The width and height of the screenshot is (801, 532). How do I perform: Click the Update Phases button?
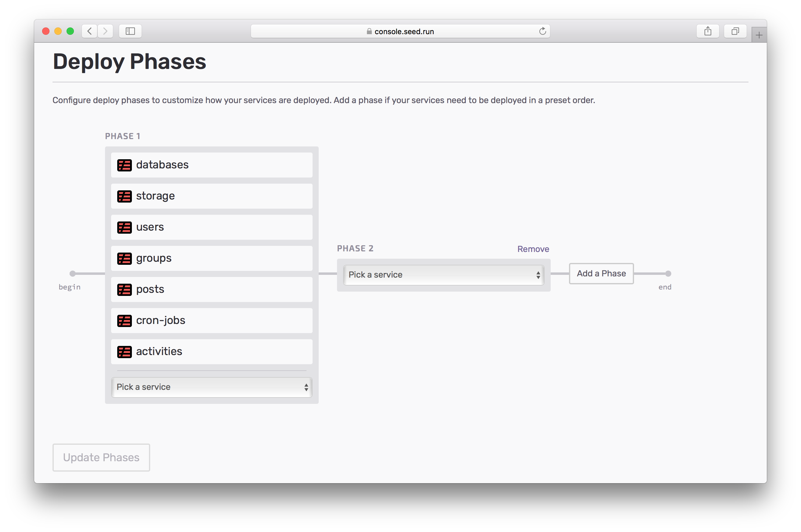point(101,457)
